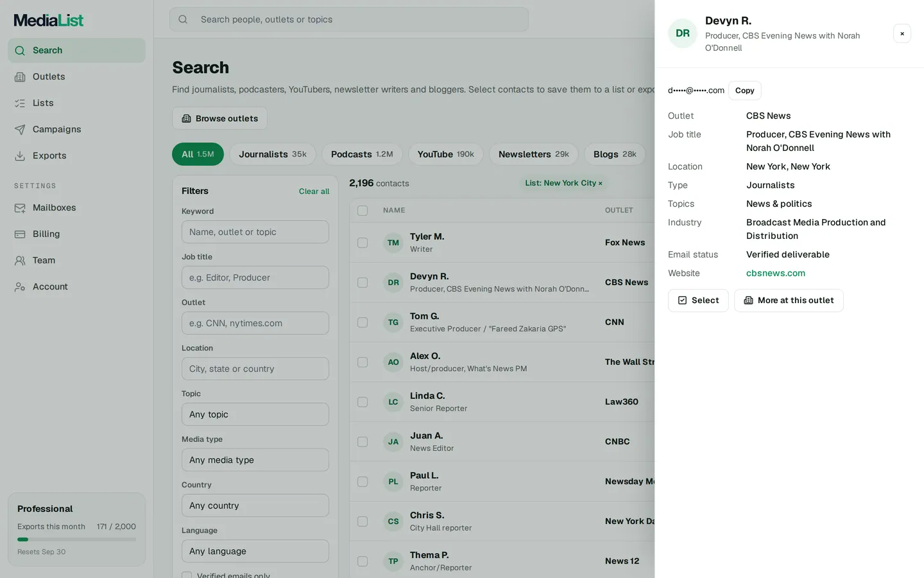This screenshot has height=578, width=924.
Task: Click the Job title filter input
Action: (x=255, y=277)
